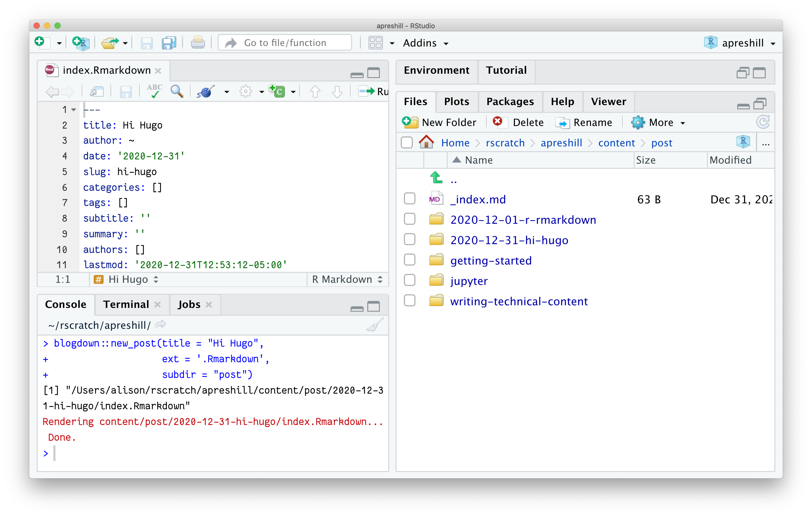The height and width of the screenshot is (517, 812).
Task: Go to the next chunk with down arrow
Action: click(x=337, y=91)
